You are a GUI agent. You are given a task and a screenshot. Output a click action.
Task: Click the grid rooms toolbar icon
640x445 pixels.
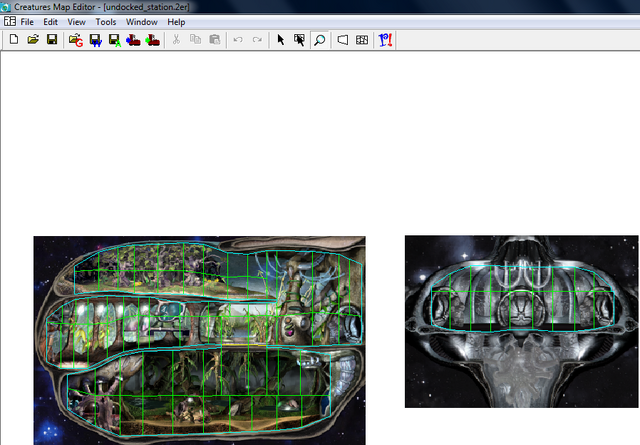[362, 40]
